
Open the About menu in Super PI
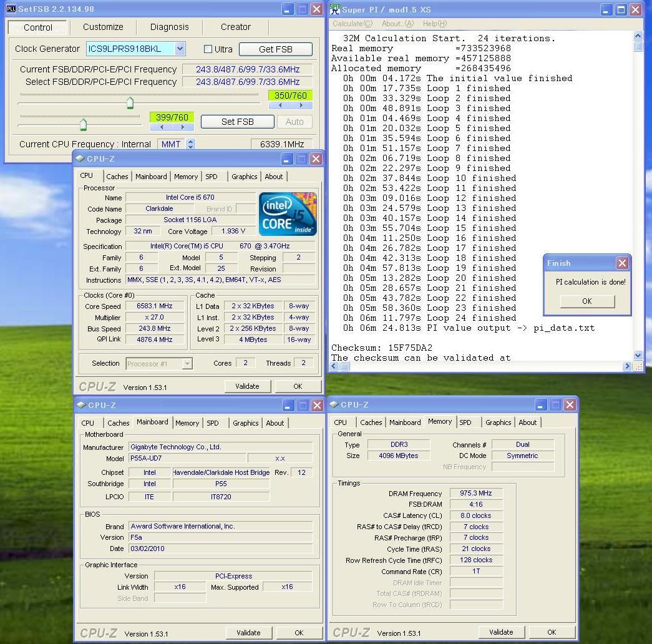coord(397,24)
